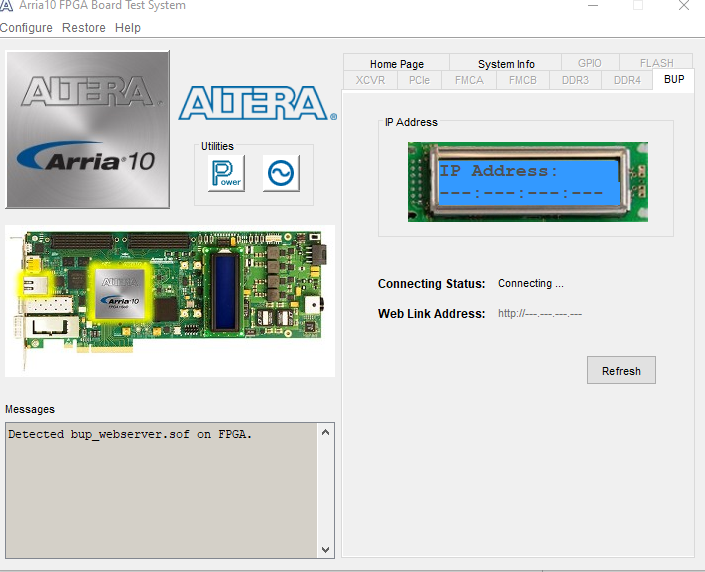The image size is (705, 572).
Task: Select the GPIO tab
Action: 590,63
